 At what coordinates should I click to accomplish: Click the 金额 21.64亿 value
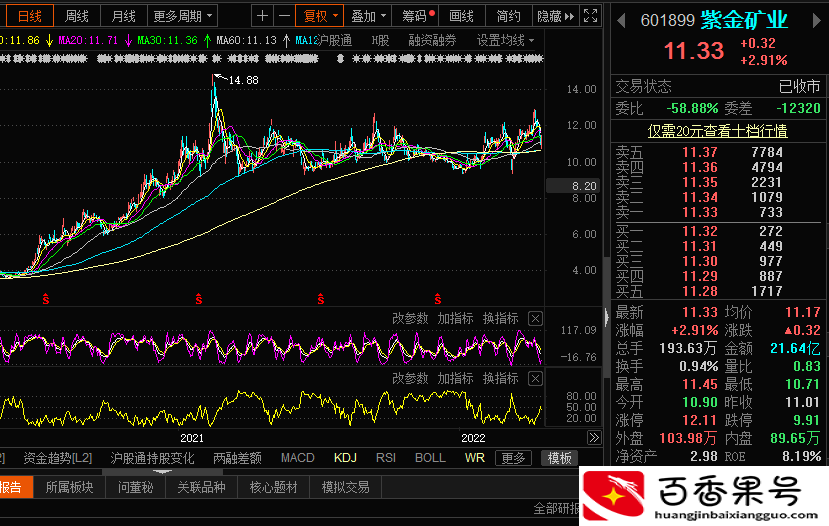(795, 348)
